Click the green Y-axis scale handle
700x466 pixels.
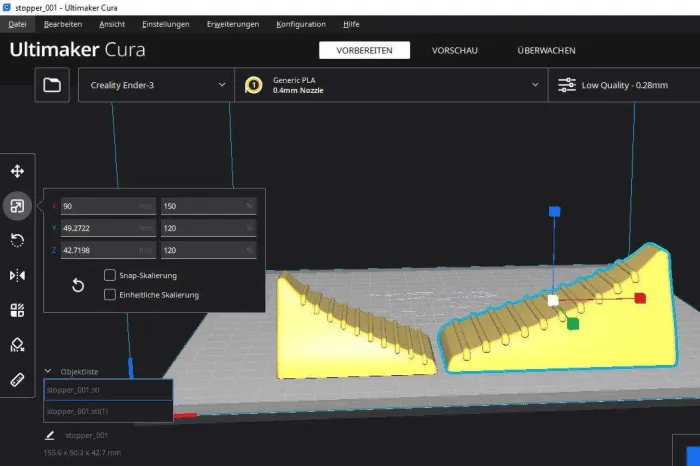pos(573,324)
